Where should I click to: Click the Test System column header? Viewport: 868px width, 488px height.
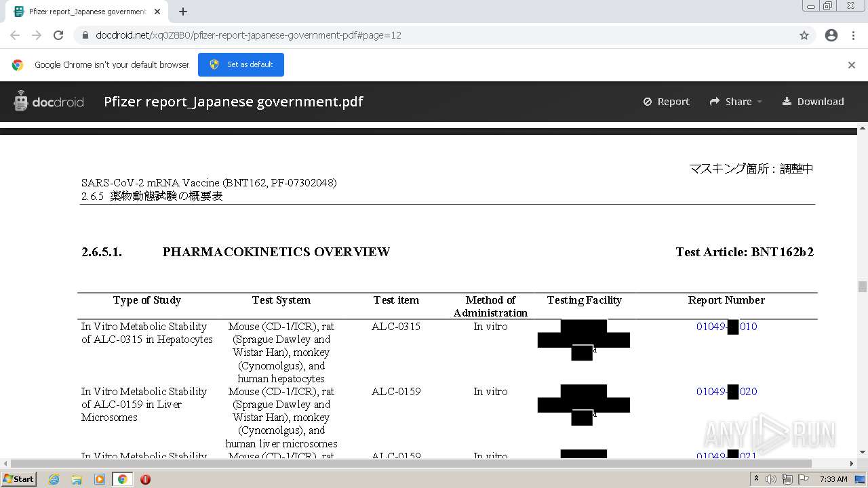[281, 300]
